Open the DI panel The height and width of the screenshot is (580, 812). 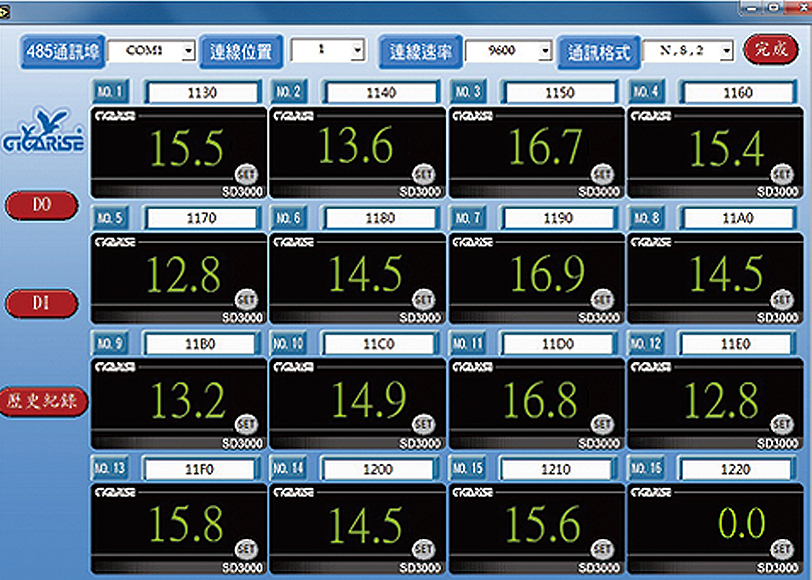pos(42,303)
